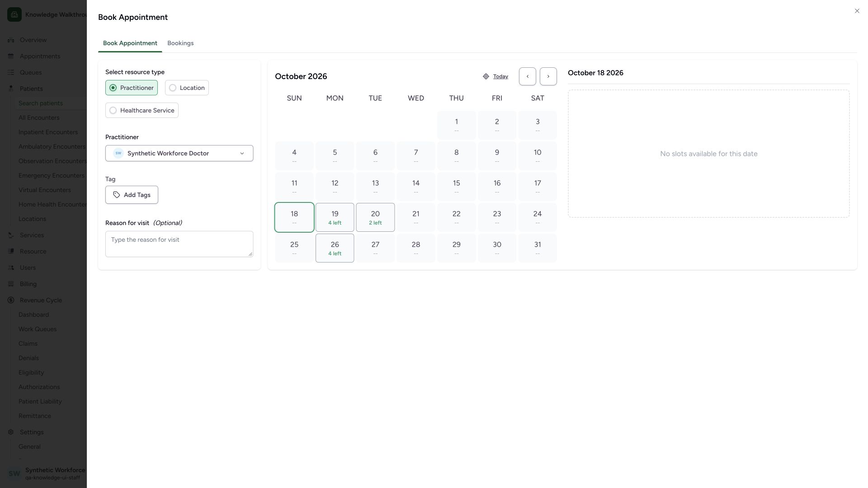Click the Settings gear icon
The height and width of the screenshot is (488, 868).
11,432
